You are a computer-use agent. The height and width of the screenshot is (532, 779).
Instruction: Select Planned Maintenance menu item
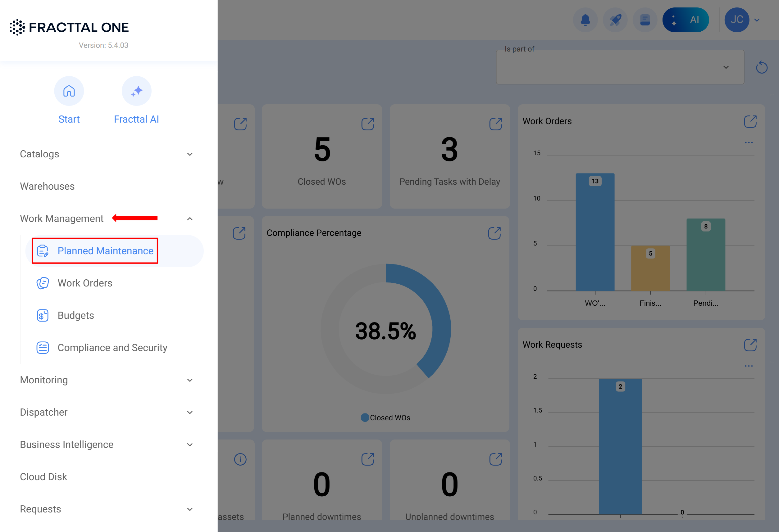pyautogui.click(x=105, y=250)
